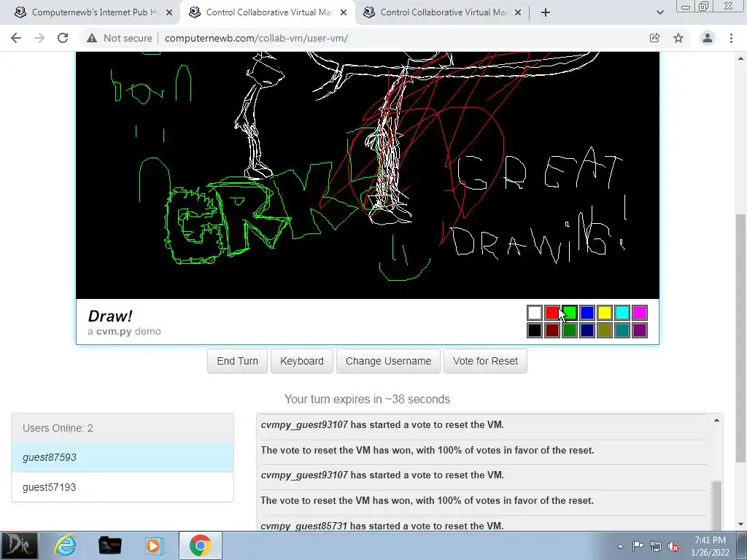Viewport: 747px width, 560px height.
Task: Click the Draw! title text
Action: pos(110,316)
